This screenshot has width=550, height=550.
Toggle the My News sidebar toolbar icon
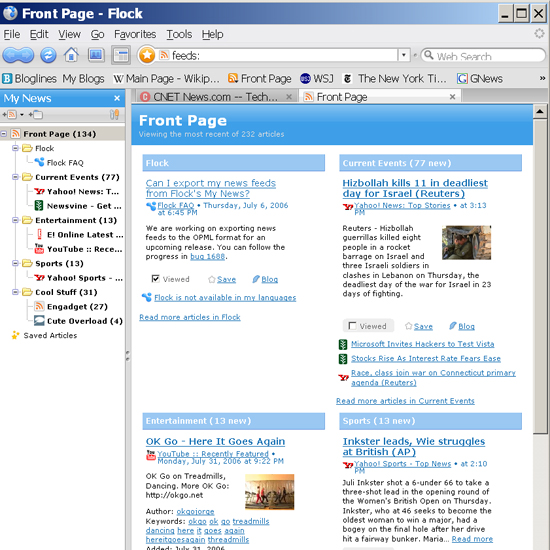pyautogui.click(x=121, y=55)
